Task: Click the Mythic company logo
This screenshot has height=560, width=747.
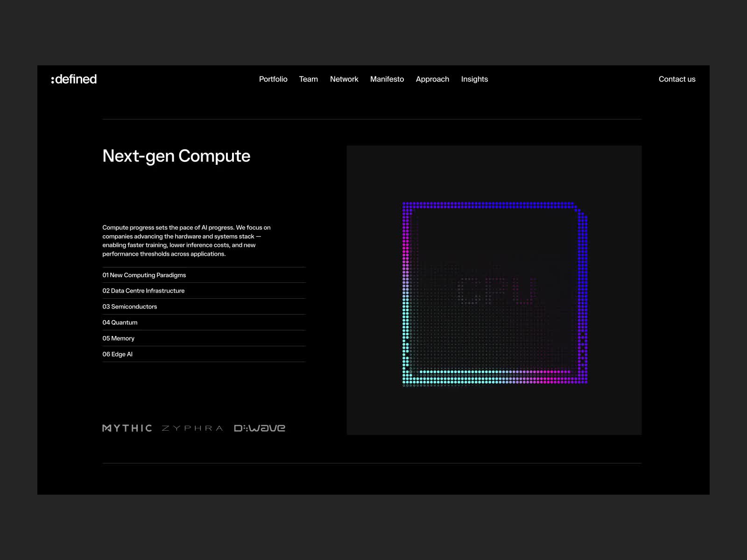Action: click(127, 428)
